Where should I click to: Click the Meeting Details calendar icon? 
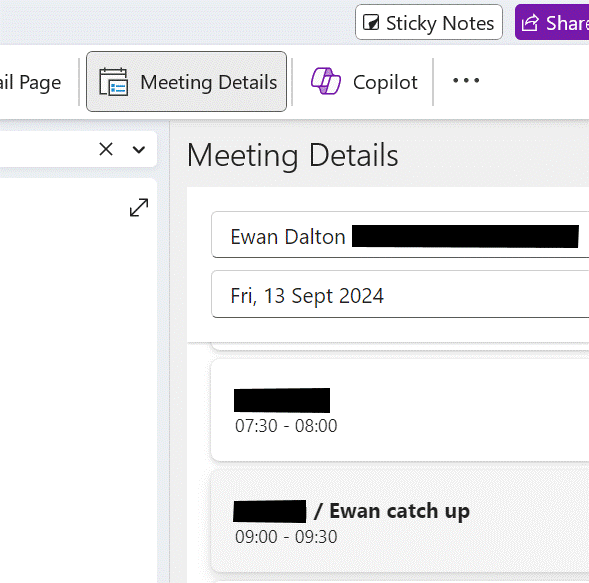pos(113,82)
